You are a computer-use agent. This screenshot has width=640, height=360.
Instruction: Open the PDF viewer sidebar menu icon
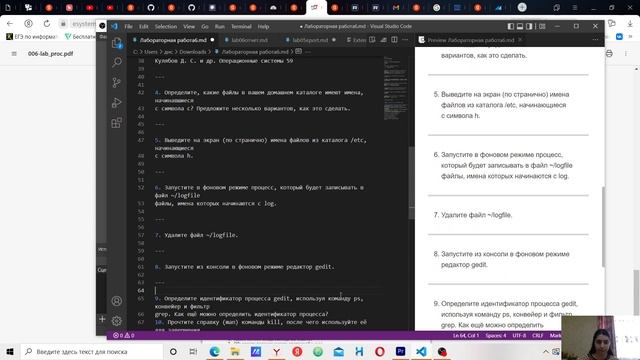coord(14,53)
